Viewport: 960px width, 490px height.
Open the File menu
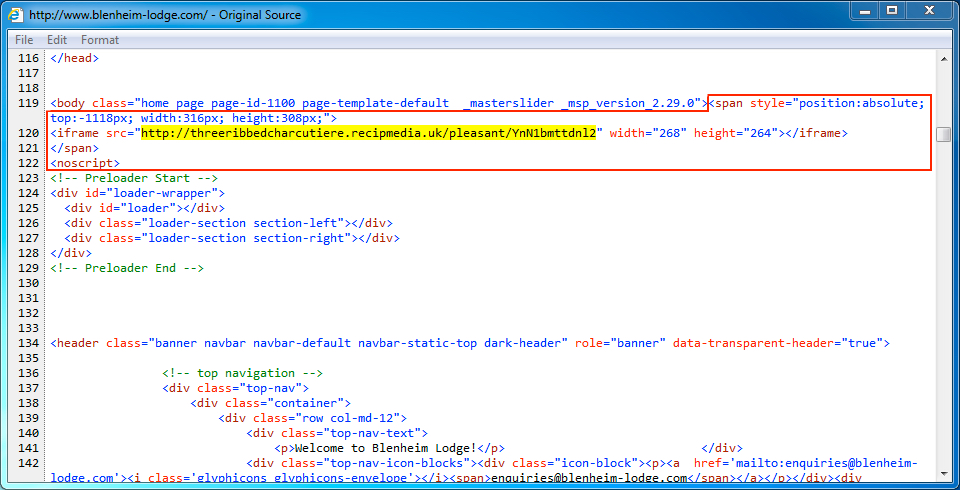point(24,40)
